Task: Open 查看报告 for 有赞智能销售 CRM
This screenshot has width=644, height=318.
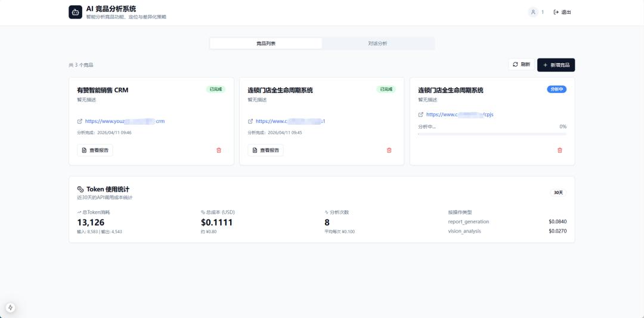Action: pyautogui.click(x=95, y=150)
